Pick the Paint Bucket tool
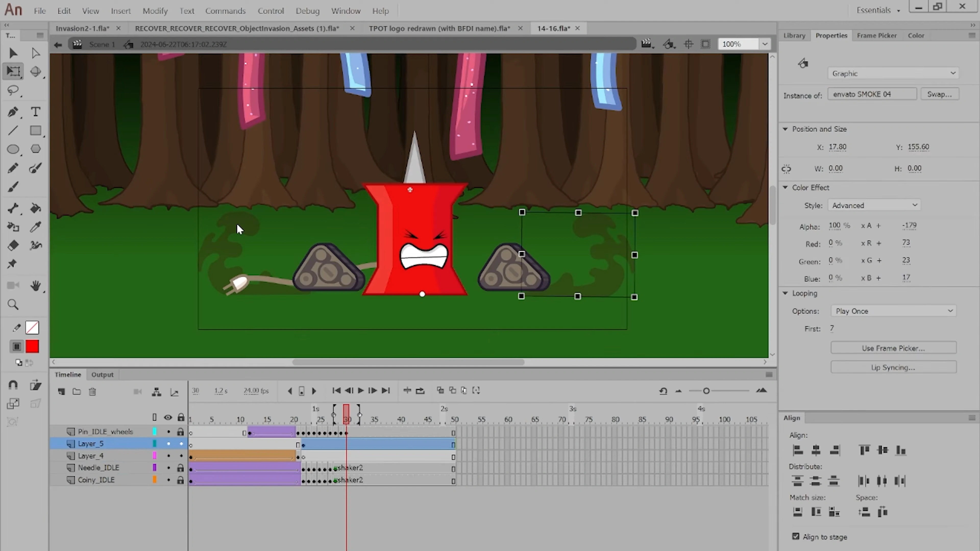980x551 pixels. tap(35, 208)
